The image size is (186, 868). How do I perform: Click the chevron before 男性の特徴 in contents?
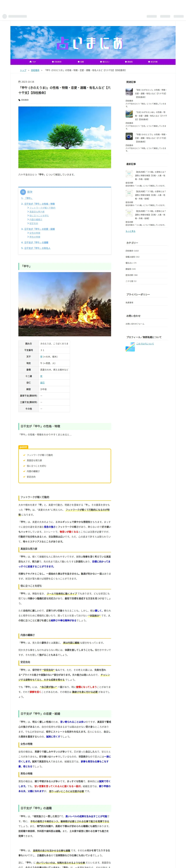28,237
